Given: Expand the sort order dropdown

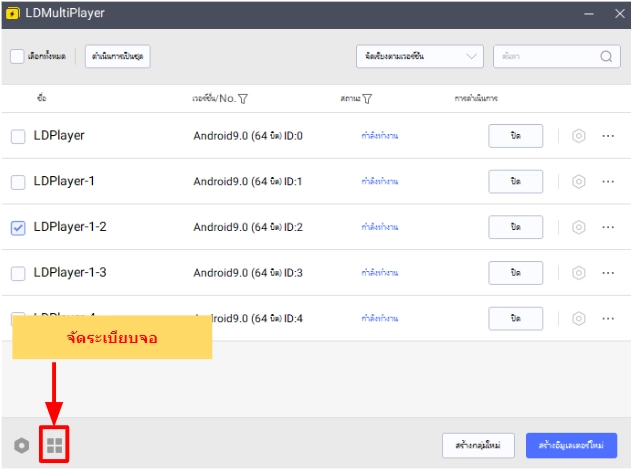Looking at the screenshot, I should (x=419, y=57).
